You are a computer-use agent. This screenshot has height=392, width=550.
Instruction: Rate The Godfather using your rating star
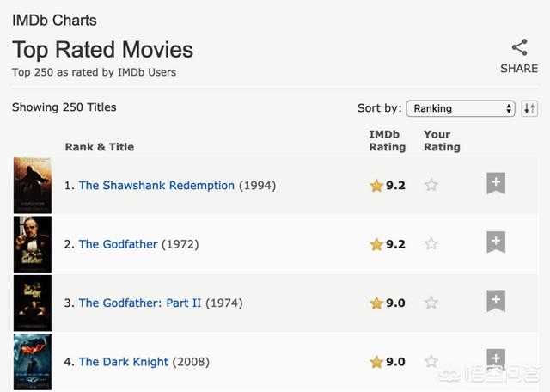(x=431, y=244)
